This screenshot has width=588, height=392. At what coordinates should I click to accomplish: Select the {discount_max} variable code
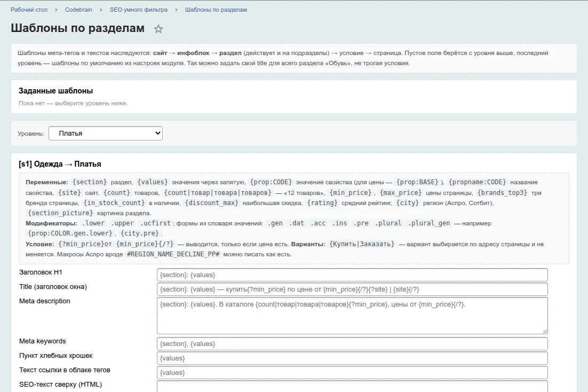click(x=211, y=203)
